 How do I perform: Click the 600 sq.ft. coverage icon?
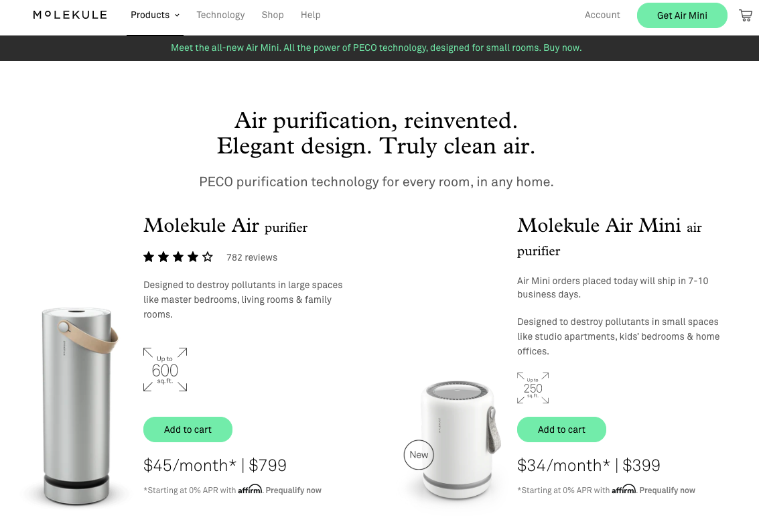[x=165, y=369]
